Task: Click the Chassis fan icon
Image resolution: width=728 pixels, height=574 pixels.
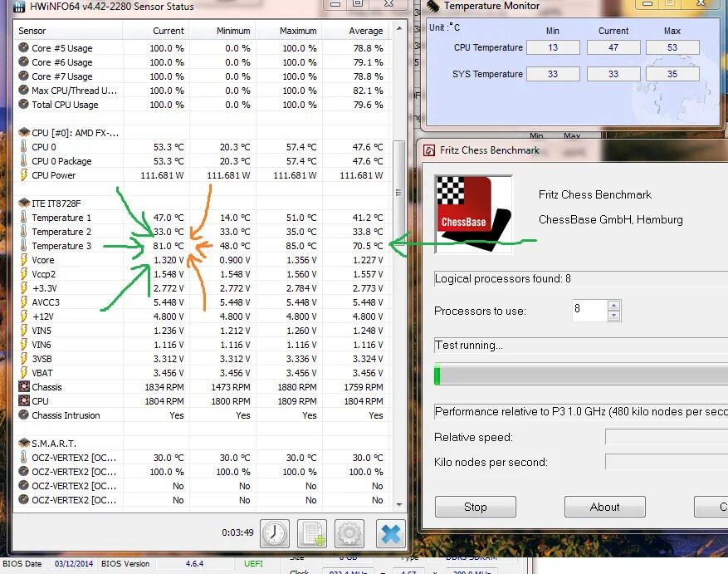Action: pos(24,387)
